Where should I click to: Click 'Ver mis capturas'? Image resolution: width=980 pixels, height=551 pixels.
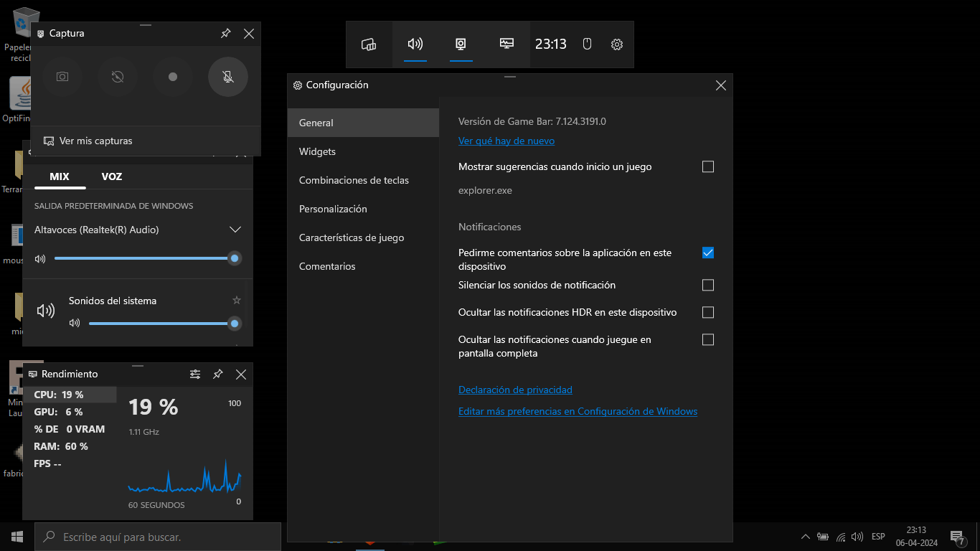pyautogui.click(x=94, y=141)
